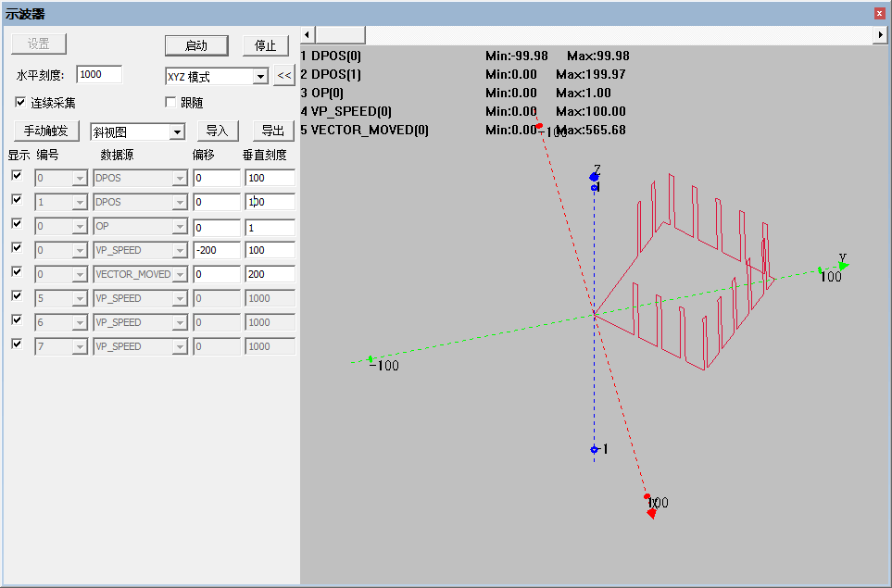This screenshot has width=892, height=588.
Task: Toggle display checkbox for VP_SPEED offset -200 row
Action: (x=17, y=248)
